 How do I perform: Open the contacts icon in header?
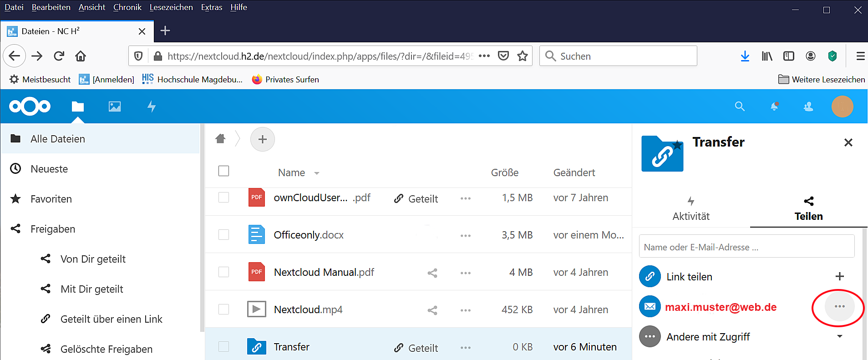pyautogui.click(x=808, y=106)
